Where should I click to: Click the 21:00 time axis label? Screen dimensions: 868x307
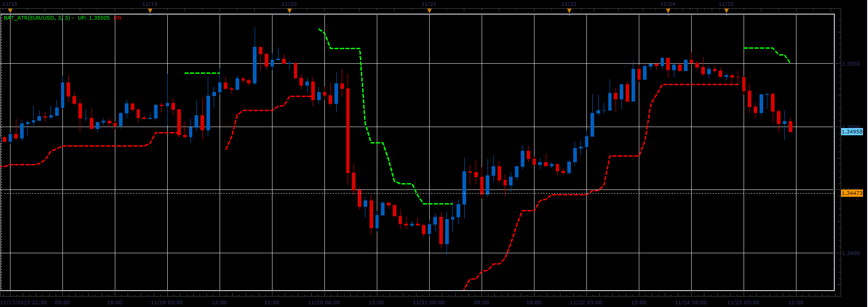pos(272,302)
